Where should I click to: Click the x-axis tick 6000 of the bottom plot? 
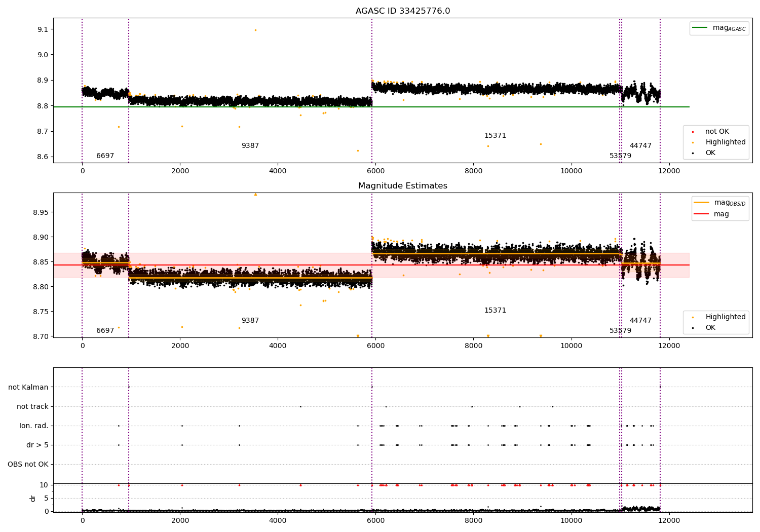pyautogui.click(x=375, y=521)
